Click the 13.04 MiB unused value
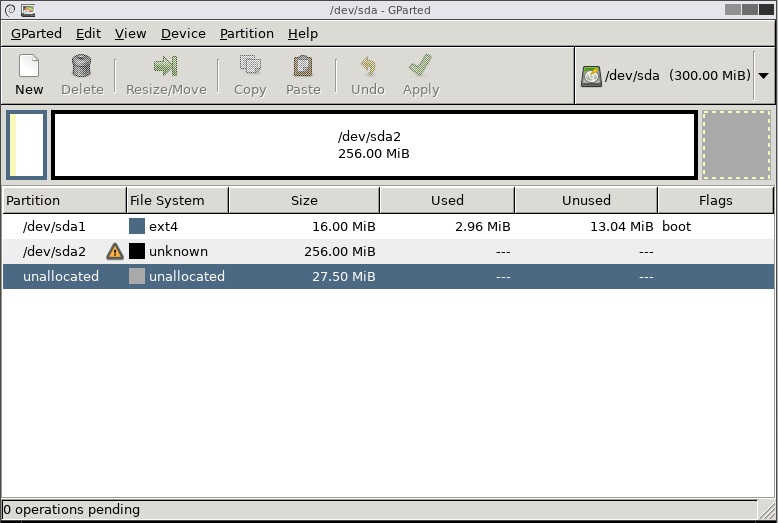This screenshot has width=778, height=523. (x=622, y=227)
